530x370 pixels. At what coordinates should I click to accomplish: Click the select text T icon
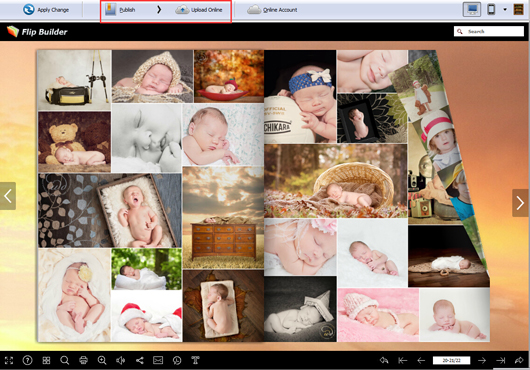195,361
